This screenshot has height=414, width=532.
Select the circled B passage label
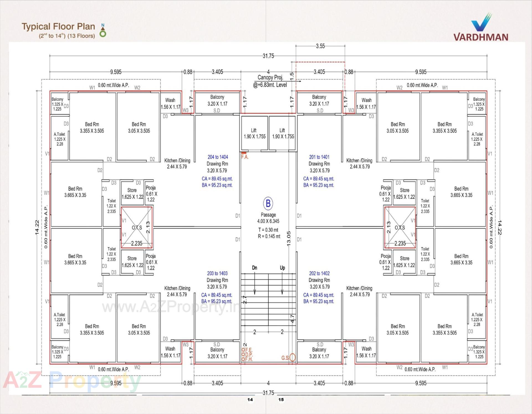click(x=268, y=203)
